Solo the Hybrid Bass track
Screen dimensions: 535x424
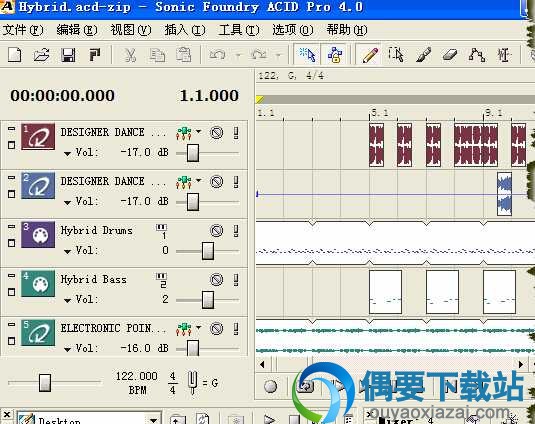(x=236, y=280)
